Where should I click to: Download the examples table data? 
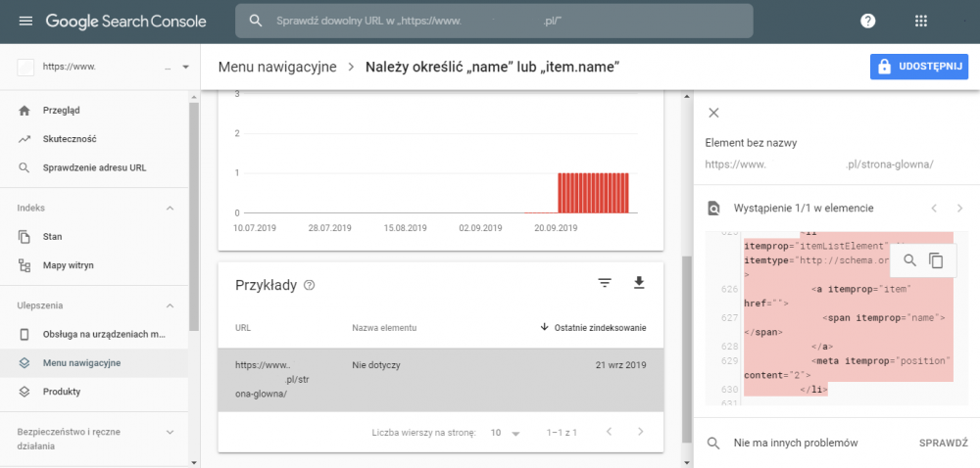(x=639, y=283)
